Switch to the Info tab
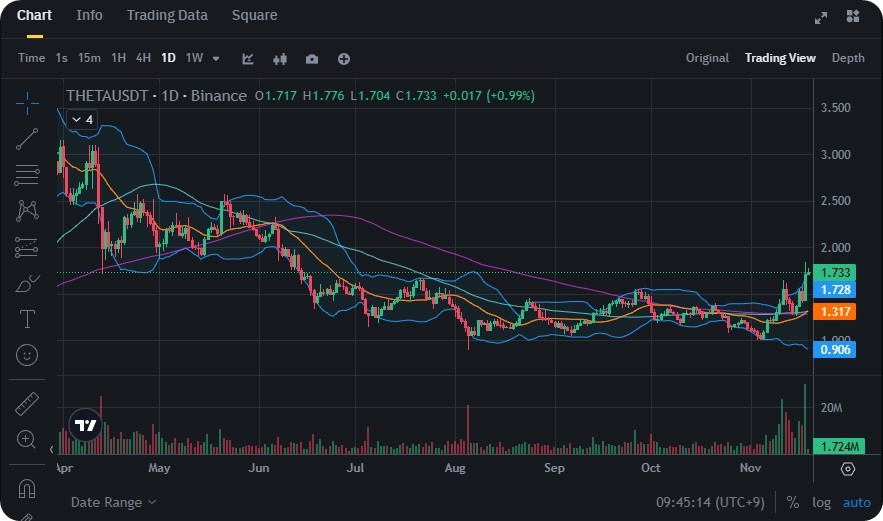The width and height of the screenshot is (883, 521). coord(90,15)
